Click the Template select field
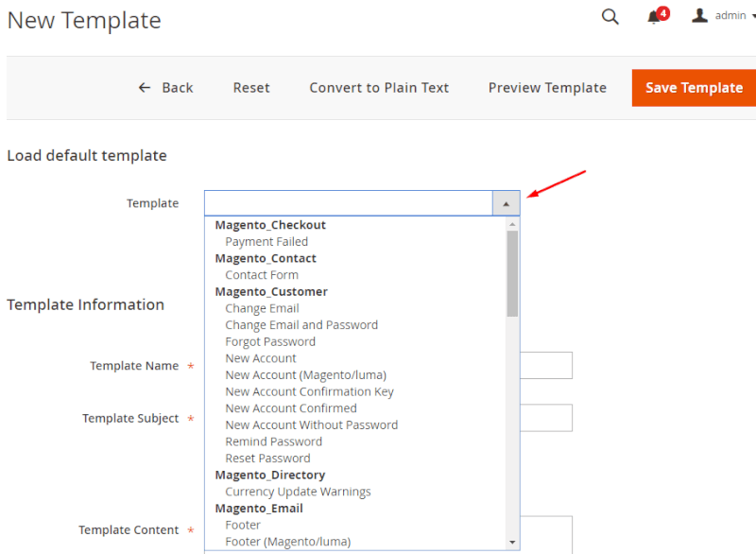756x554 pixels. (362, 203)
